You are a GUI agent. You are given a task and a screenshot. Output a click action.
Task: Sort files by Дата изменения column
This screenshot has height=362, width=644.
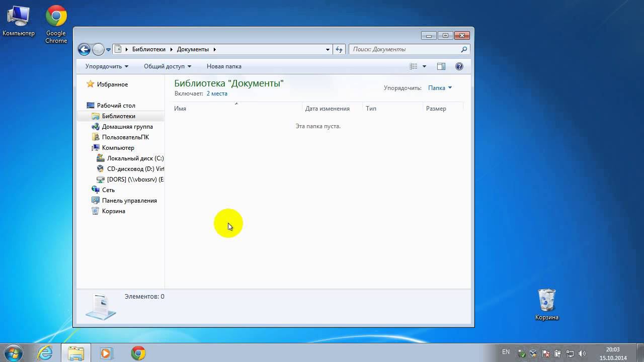tap(333, 109)
